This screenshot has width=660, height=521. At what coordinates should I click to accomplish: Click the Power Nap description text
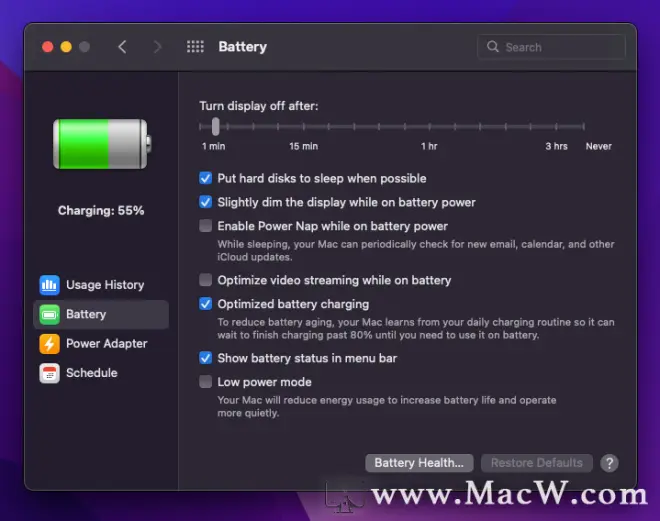point(416,250)
